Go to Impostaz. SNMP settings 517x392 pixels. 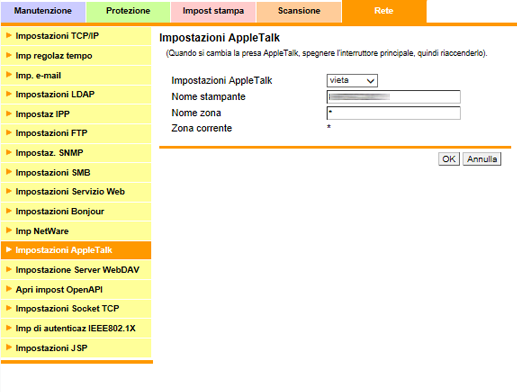coord(76,153)
